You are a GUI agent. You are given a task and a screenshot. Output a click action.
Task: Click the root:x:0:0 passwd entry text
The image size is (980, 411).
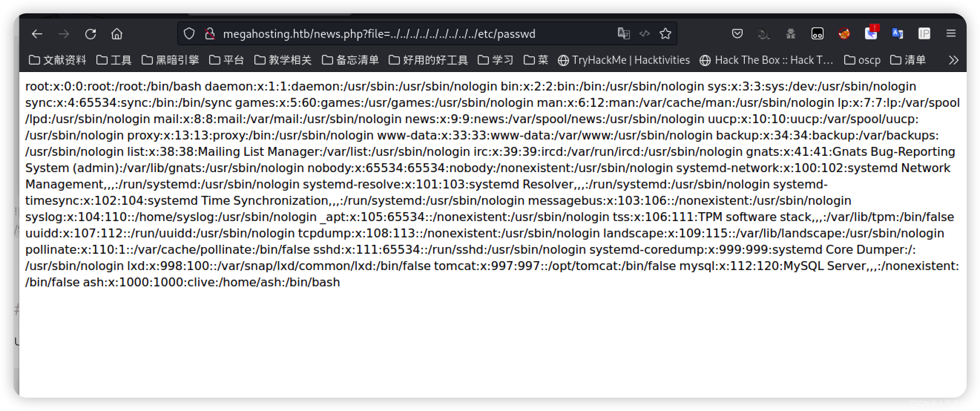pyautogui.click(x=113, y=86)
